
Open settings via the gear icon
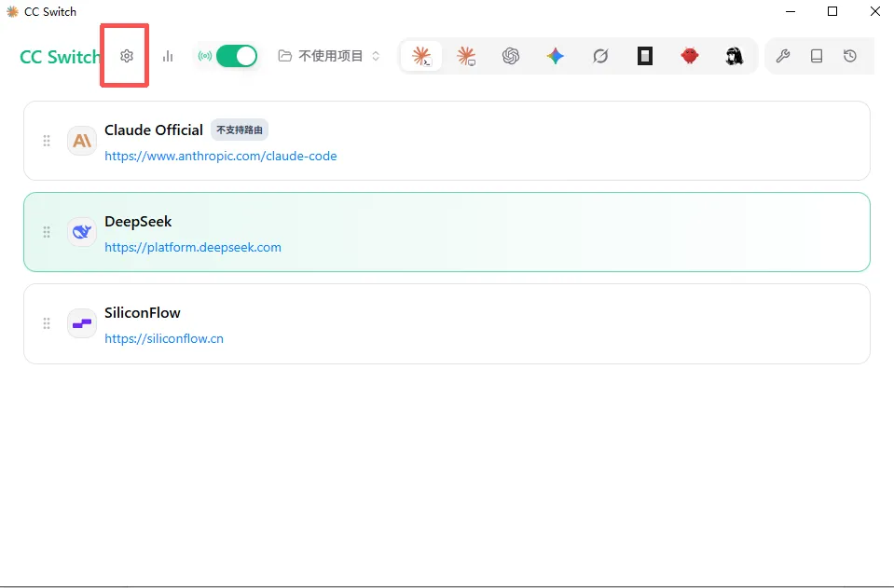click(127, 56)
